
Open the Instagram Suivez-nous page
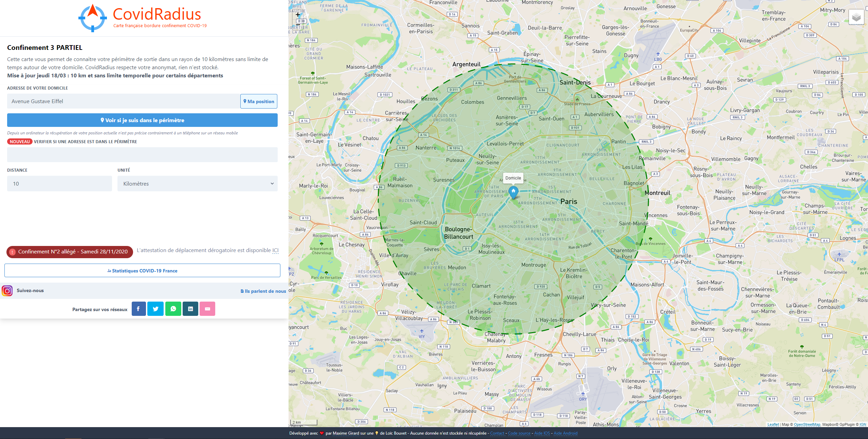click(7, 291)
